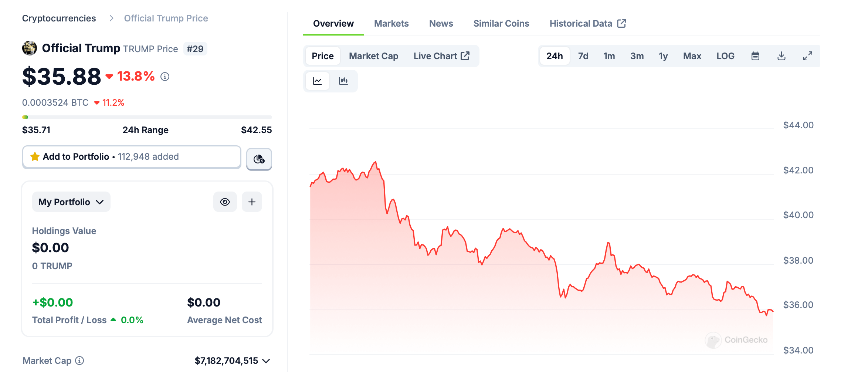868x372 pixels.
Task: Click the plus icon in My Portfolio
Action: click(252, 202)
